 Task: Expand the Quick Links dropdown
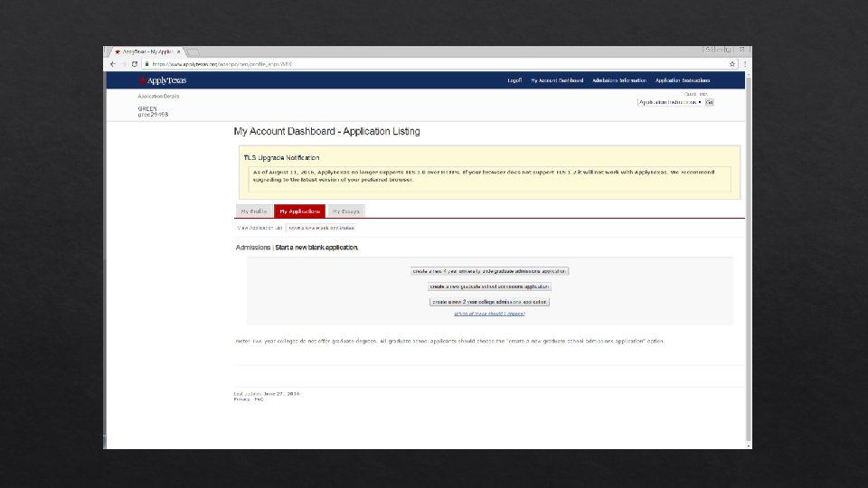coord(670,102)
